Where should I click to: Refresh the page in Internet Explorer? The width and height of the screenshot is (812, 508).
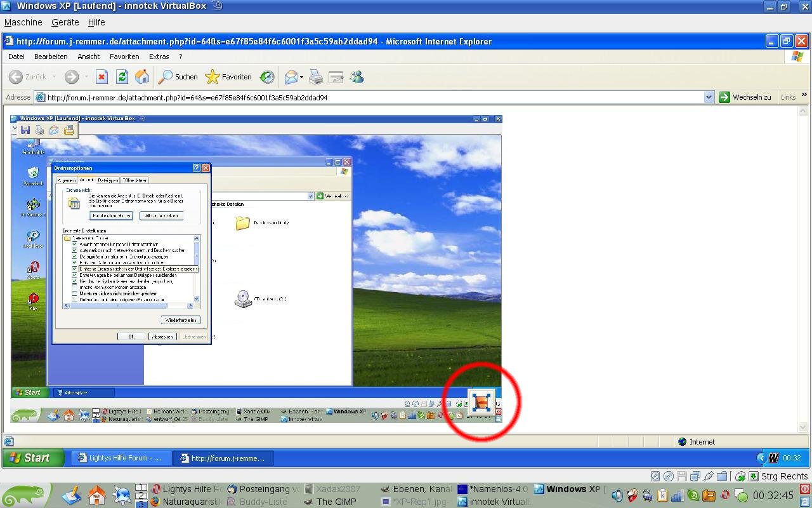tap(122, 77)
